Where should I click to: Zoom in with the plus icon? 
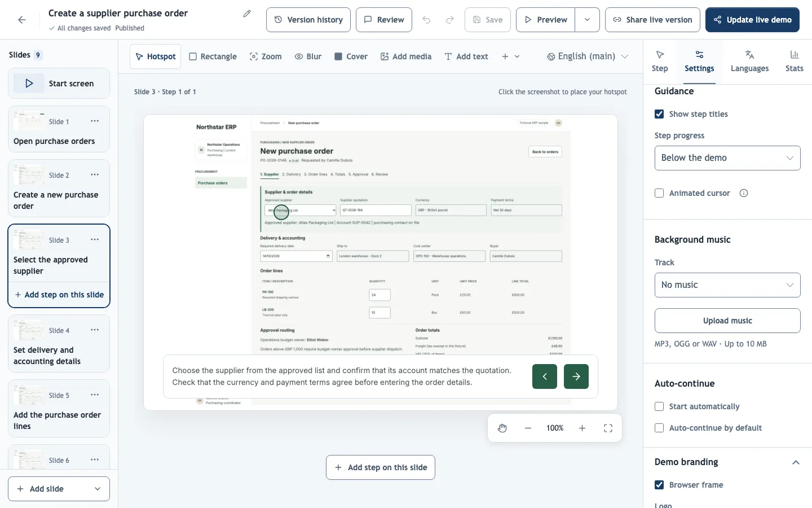pos(582,428)
